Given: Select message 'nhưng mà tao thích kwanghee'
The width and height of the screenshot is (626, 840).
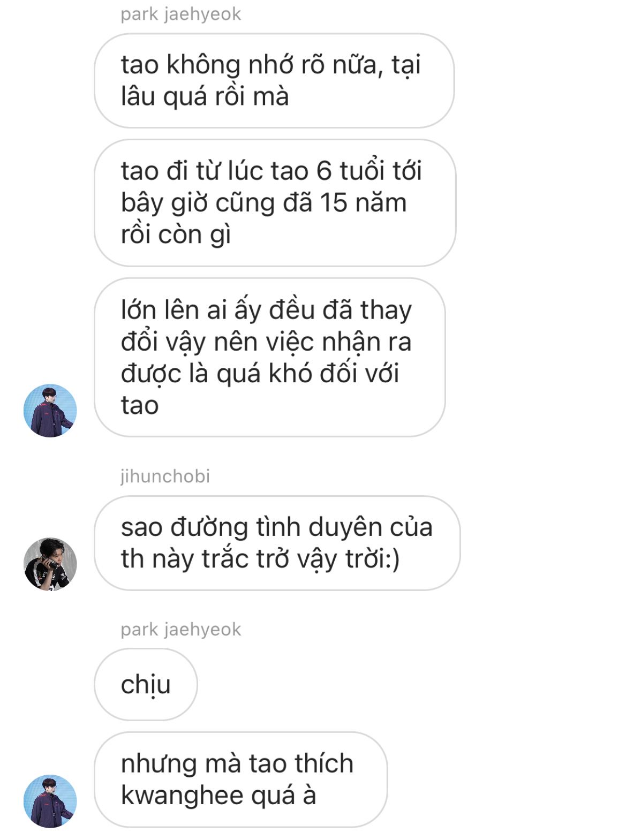Looking at the screenshot, I should click(x=240, y=780).
